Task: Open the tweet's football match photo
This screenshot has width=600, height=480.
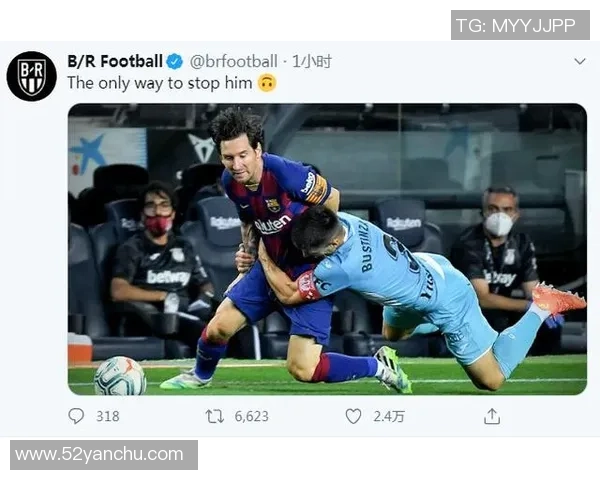Action: [x=327, y=249]
